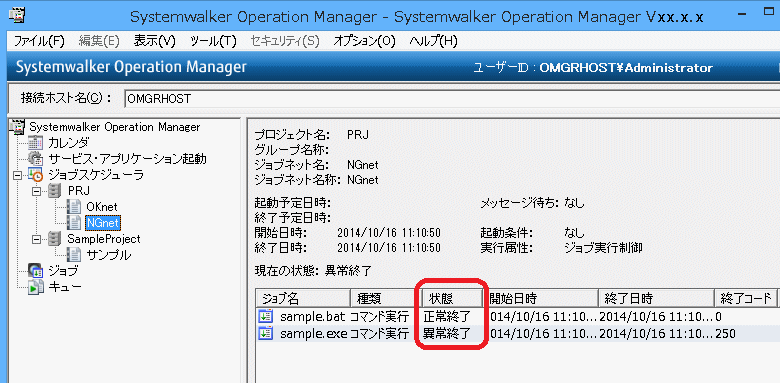The image size is (780, 383).
Task: Click the ジョブ tree icon
Action: click(35, 271)
